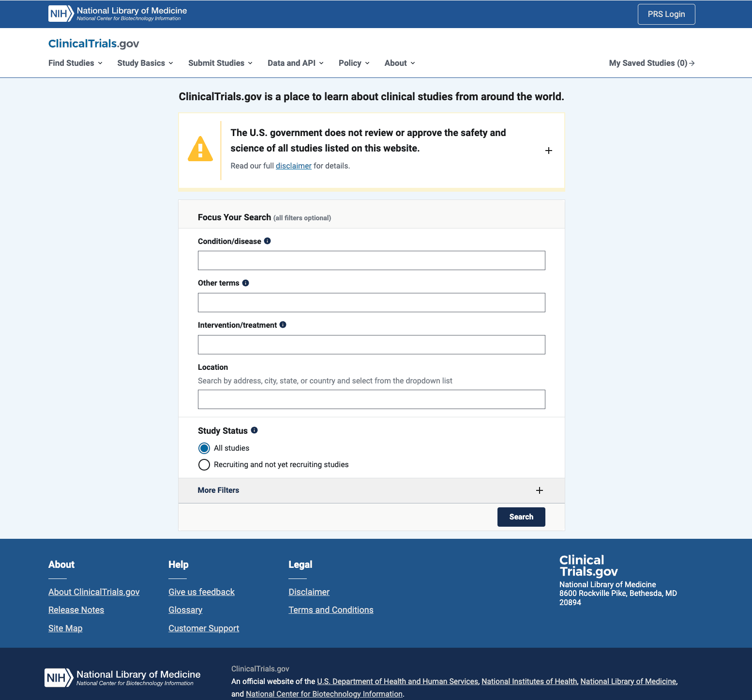Open the Glossary footer link
This screenshot has height=700, width=752.
(x=185, y=610)
